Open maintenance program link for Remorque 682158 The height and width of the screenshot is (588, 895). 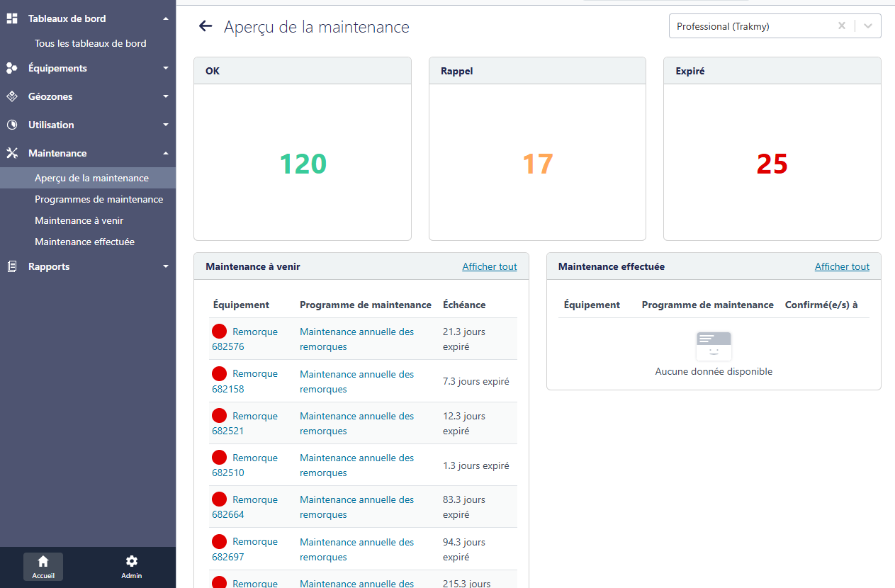point(356,381)
